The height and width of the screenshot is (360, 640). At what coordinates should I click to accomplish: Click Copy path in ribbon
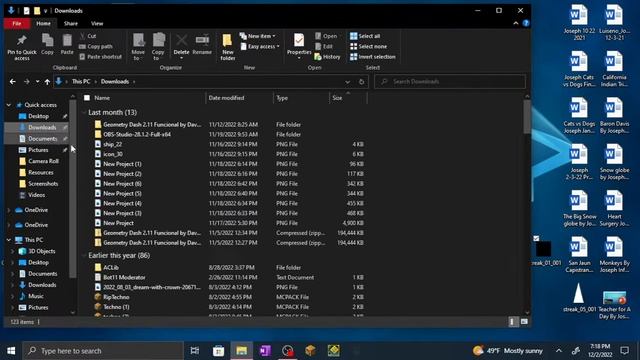pos(96,47)
